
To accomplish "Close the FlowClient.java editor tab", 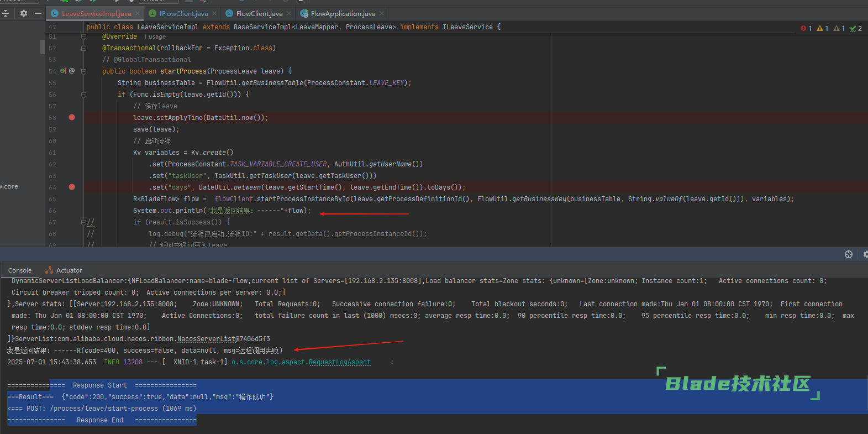I will (288, 13).
